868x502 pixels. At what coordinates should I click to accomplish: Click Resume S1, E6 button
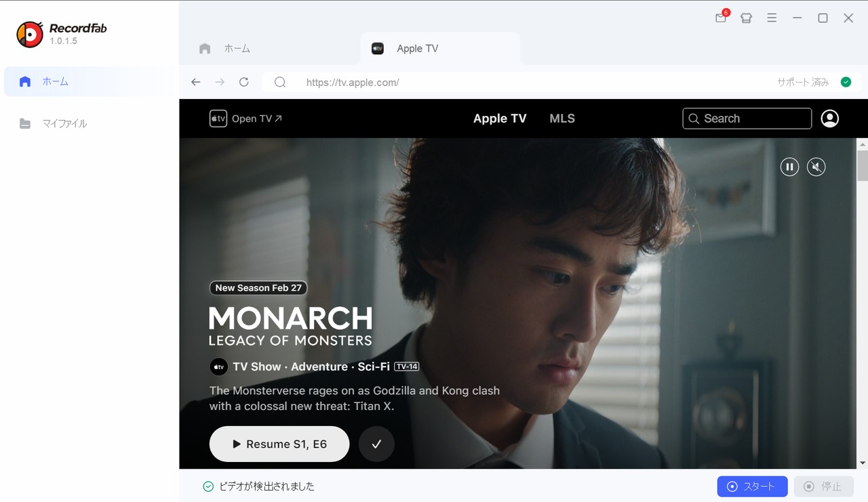279,444
